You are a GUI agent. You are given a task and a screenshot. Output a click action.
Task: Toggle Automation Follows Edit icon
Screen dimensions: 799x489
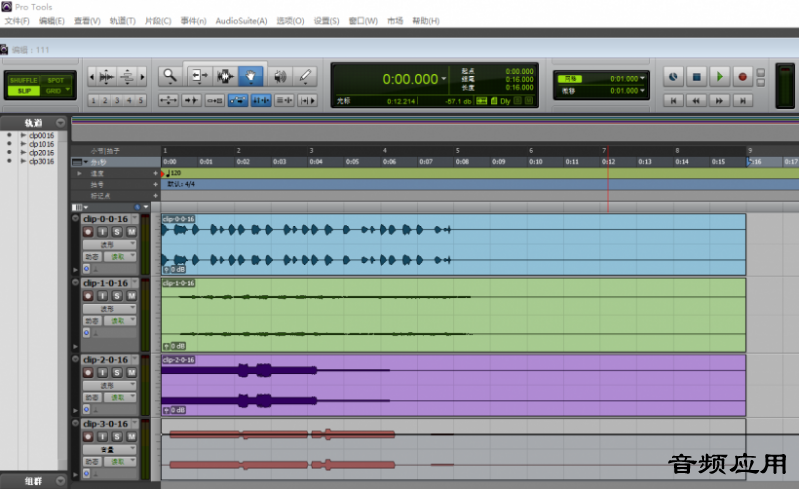238,100
